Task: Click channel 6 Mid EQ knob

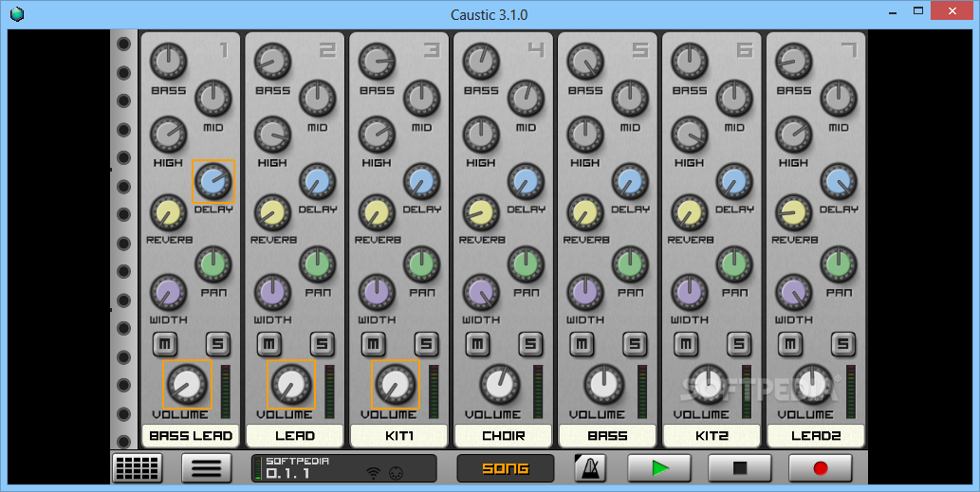Action: pos(735,98)
